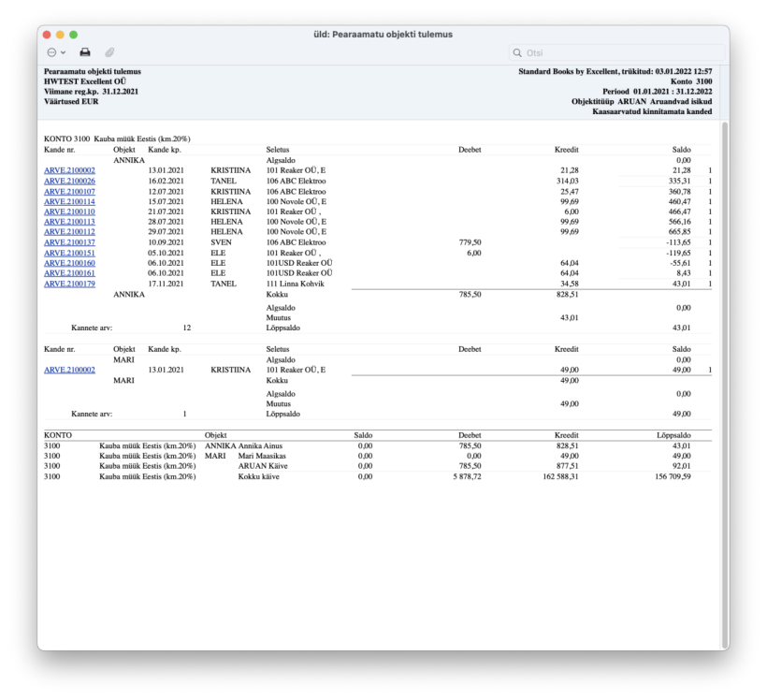Click the SVEN object cell
Viewport: 767px width, 700px height.
pos(221,242)
